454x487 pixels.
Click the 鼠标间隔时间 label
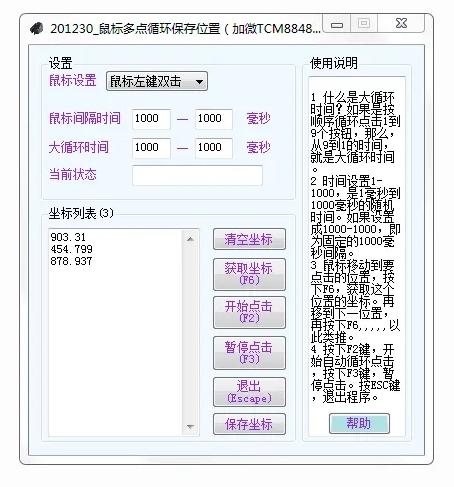tap(85, 119)
